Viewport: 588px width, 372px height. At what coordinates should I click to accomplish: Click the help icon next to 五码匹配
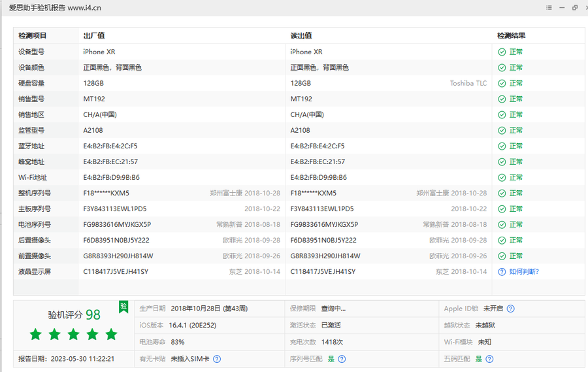(489, 359)
